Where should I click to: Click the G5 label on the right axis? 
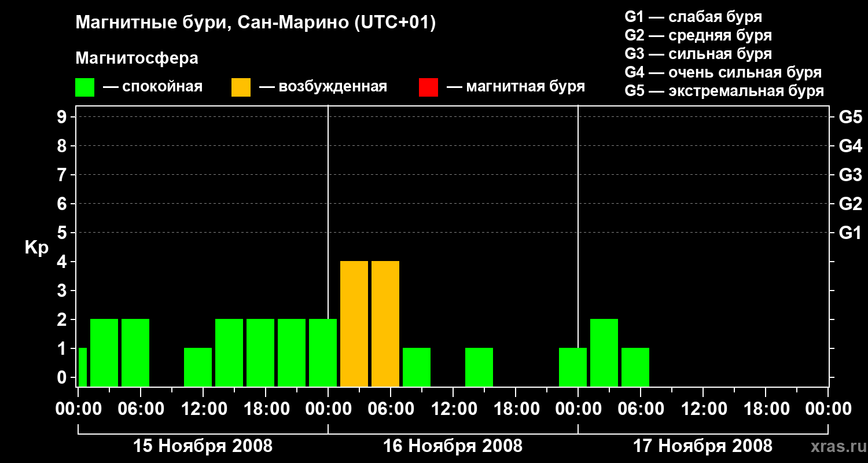(x=851, y=117)
